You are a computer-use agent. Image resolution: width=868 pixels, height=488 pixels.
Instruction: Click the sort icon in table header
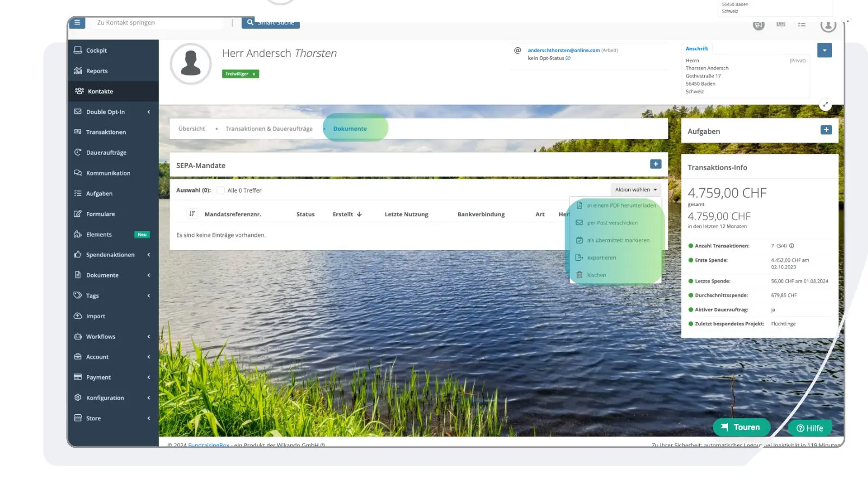(x=192, y=214)
